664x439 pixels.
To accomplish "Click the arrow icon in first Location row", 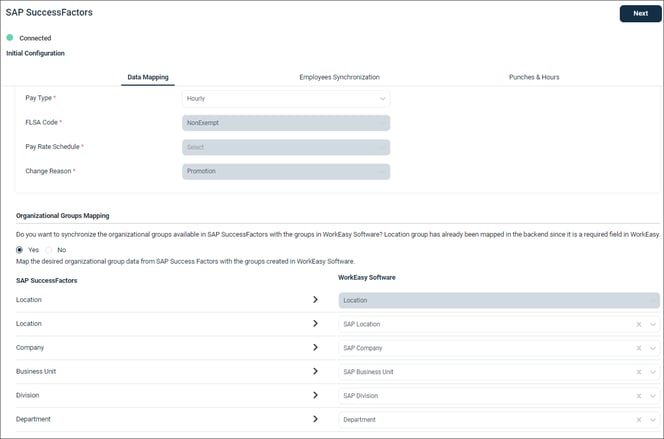I will [x=315, y=300].
